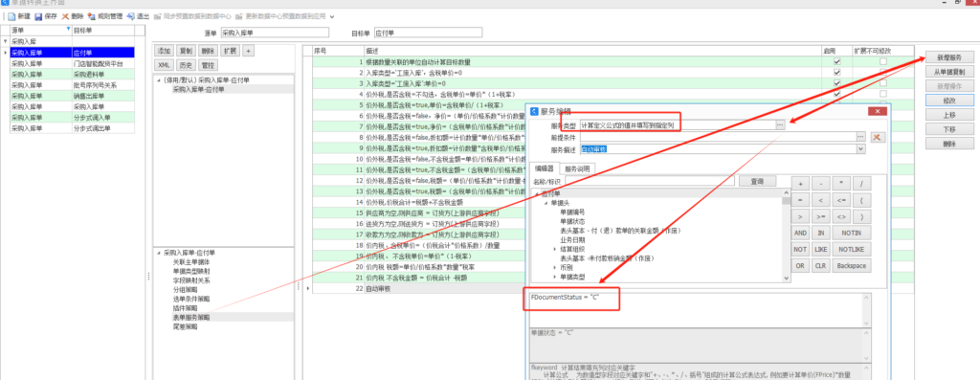Screen dimensions: 980x380
Task: Click the 新建 toolbar icon
Action: (11, 16)
